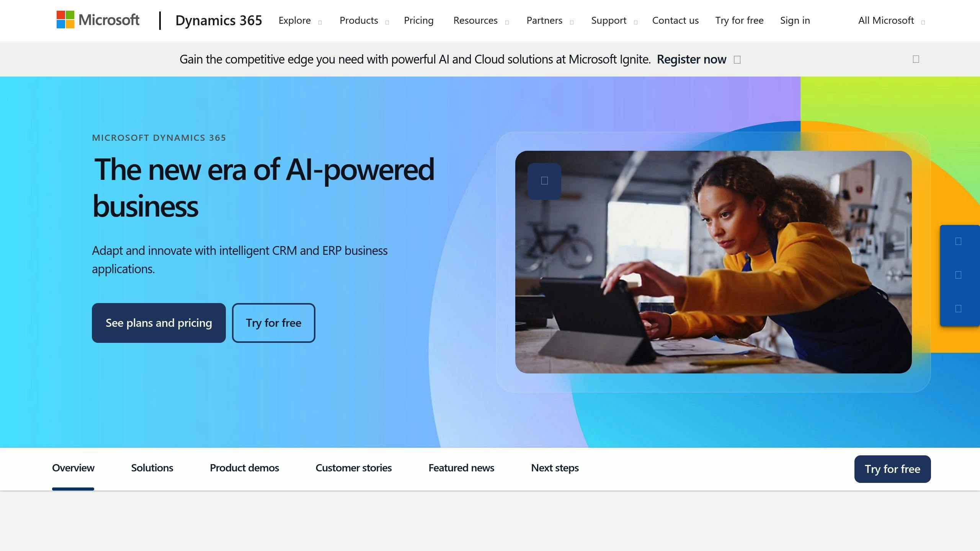Expand the Products navigation dropdown
Viewport: 980px width, 551px height.
click(x=363, y=20)
